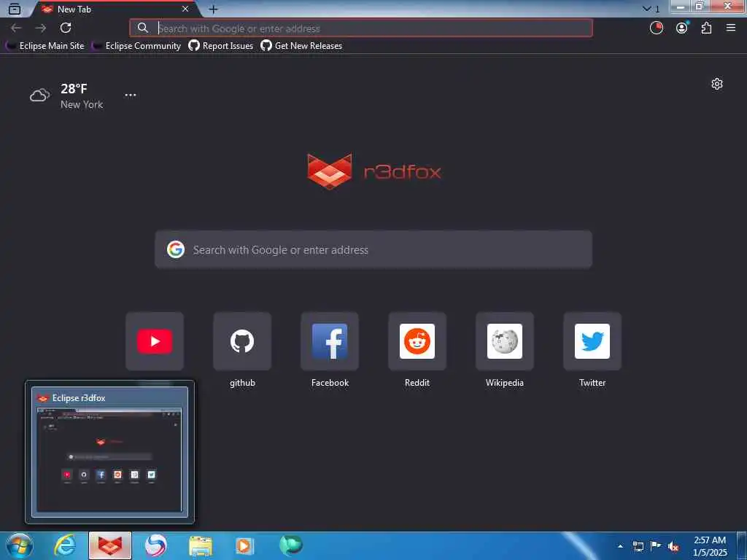Open the Action Center flag tray icon
The height and width of the screenshot is (560, 747).
coord(656,546)
